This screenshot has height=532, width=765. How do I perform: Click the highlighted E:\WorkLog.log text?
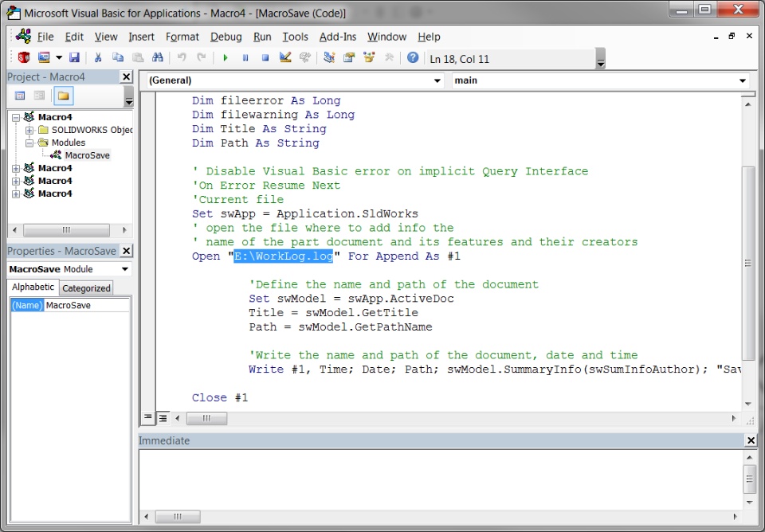pyautogui.click(x=283, y=256)
